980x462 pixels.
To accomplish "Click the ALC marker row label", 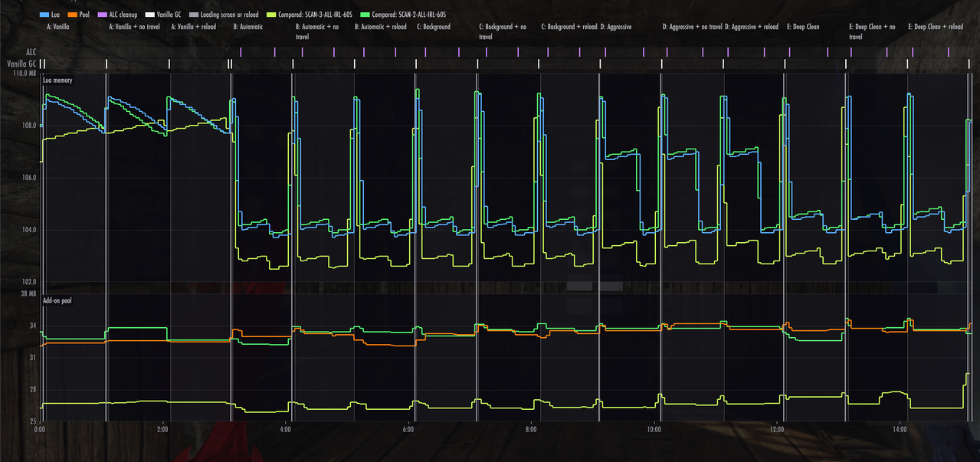I will [32, 52].
